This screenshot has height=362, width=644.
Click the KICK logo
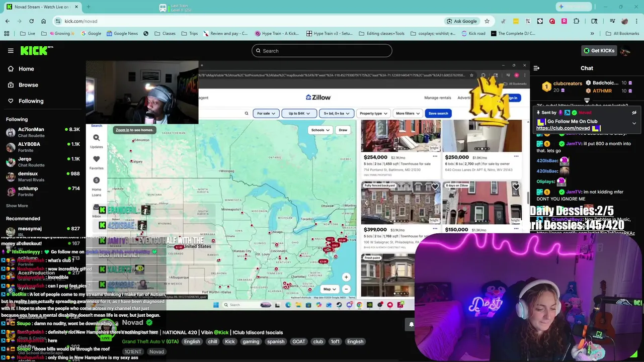point(36,50)
